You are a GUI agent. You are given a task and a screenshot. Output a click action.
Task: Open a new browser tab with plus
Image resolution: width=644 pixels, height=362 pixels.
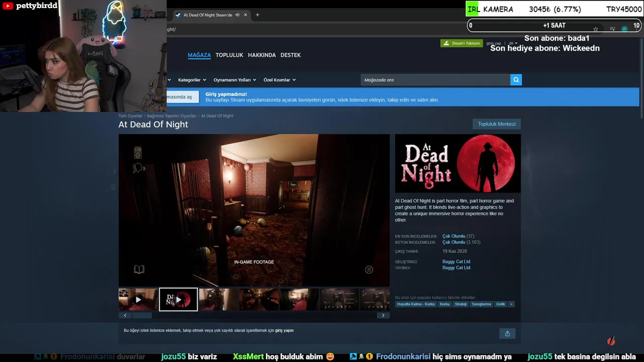tap(258, 15)
